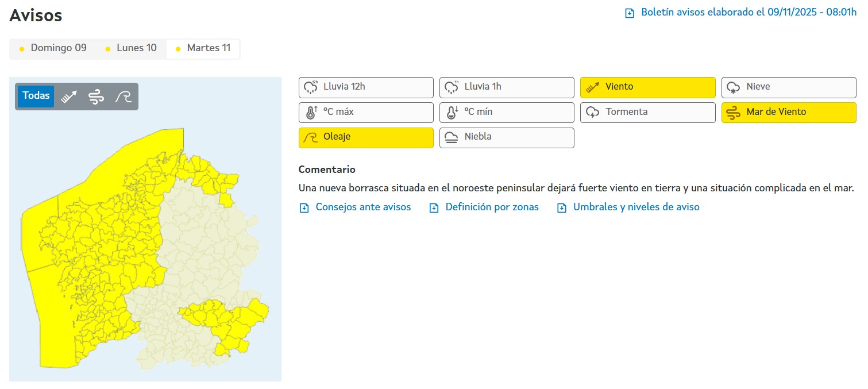
Task: Click the yellow Oleaje warning button
Action: click(x=366, y=138)
